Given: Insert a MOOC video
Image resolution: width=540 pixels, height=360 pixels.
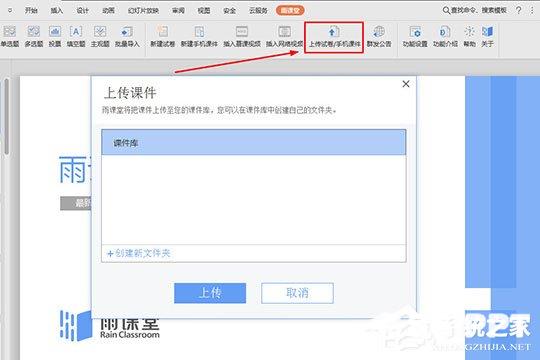Looking at the screenshot, I should click(242, 36).
